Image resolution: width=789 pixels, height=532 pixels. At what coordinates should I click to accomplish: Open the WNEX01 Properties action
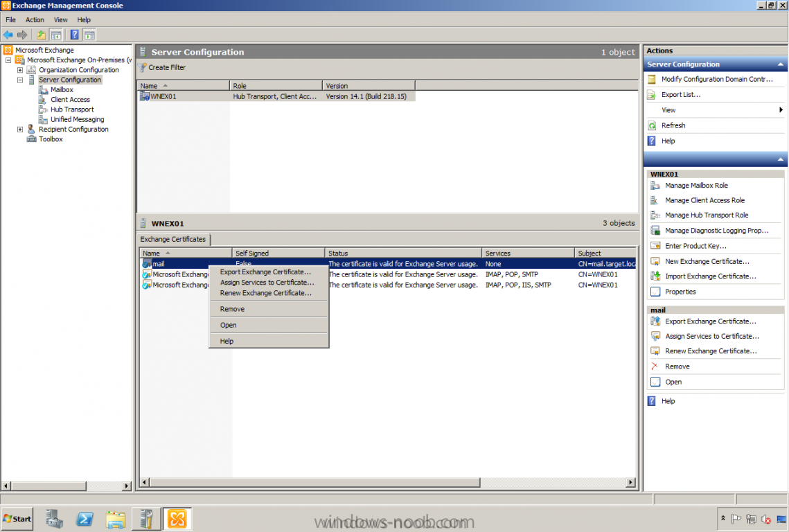pos(680,292)
